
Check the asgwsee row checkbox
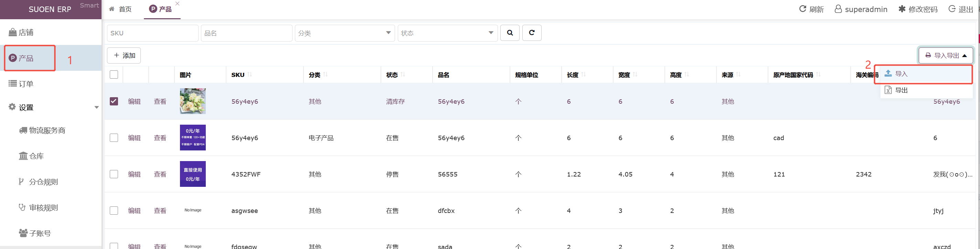tap(114, 210)
